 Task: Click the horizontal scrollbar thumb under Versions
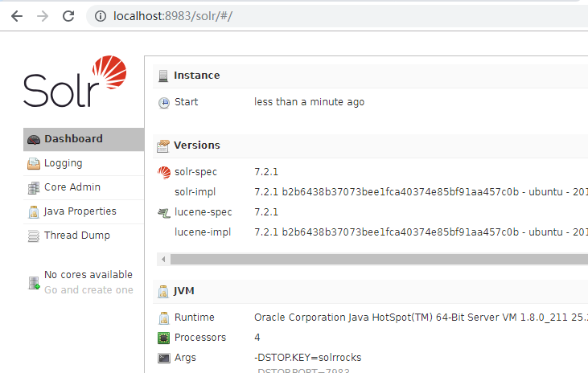[x=379, y=259]
